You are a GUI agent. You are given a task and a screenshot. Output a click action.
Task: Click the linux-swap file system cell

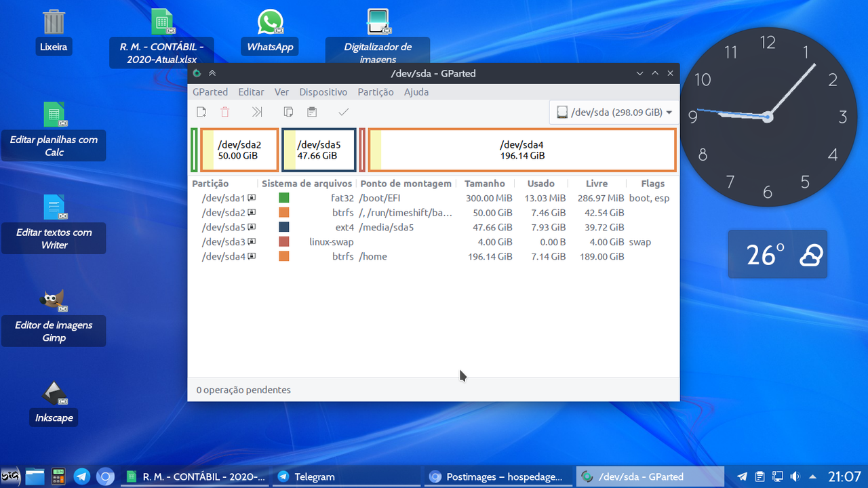click(x=332, y=242)
